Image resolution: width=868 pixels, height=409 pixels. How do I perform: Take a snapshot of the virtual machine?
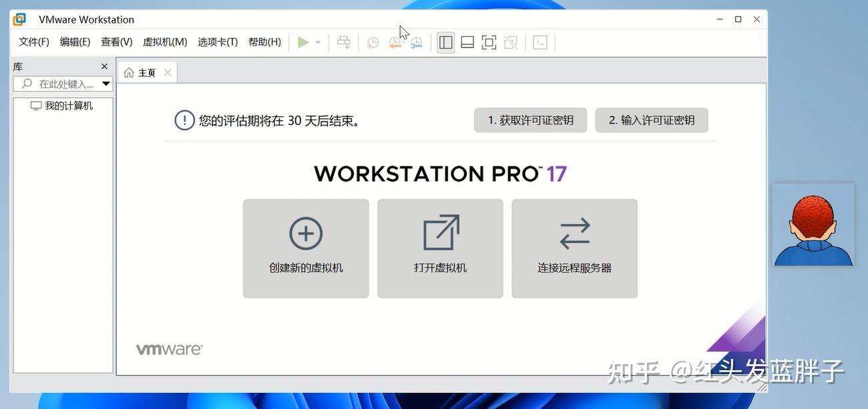372,42
